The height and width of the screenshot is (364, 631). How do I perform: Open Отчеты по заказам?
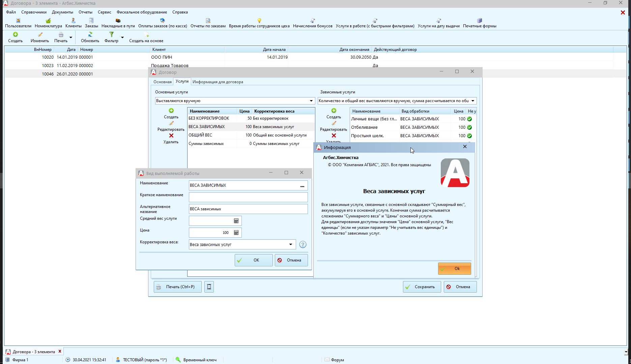[x=208, y=23]
